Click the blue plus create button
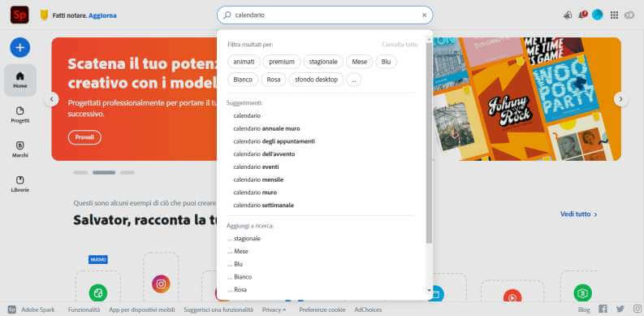644x316 pixels. (20, 48)
